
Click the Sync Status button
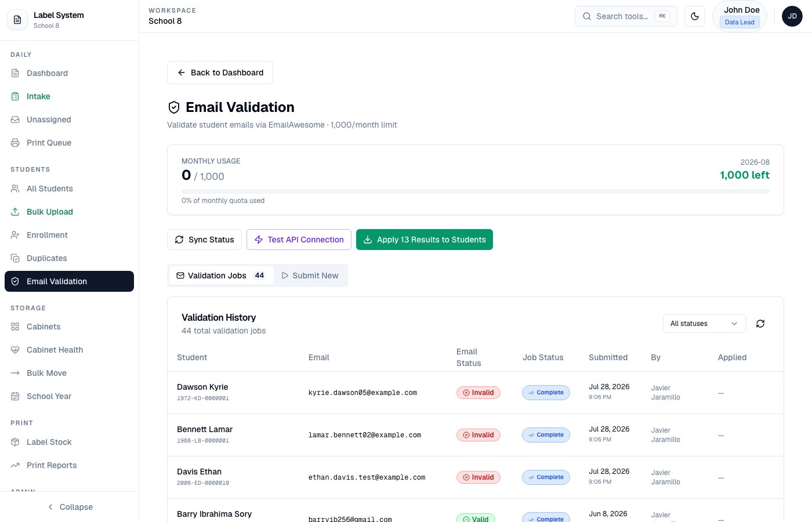coord(204,240)
